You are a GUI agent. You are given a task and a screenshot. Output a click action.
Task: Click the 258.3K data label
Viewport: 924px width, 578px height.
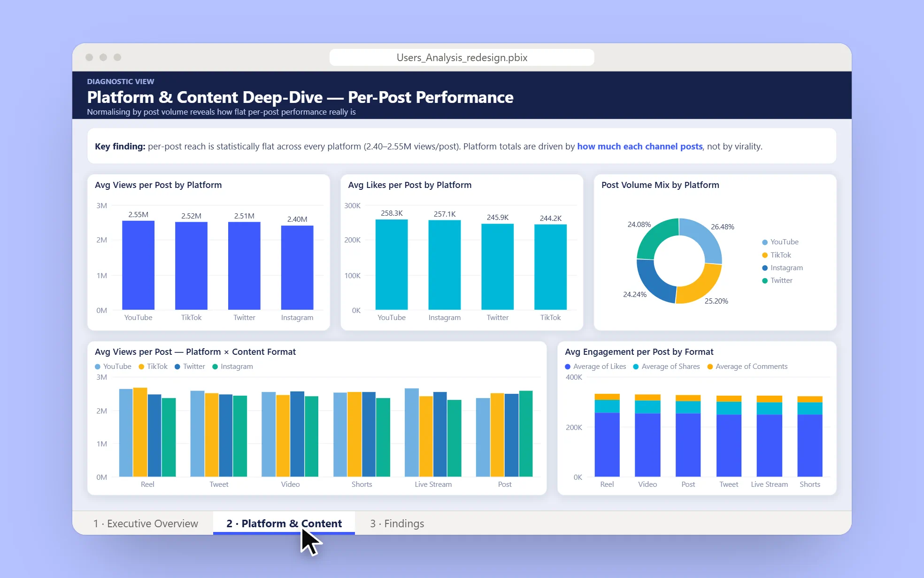click(392, 213)
